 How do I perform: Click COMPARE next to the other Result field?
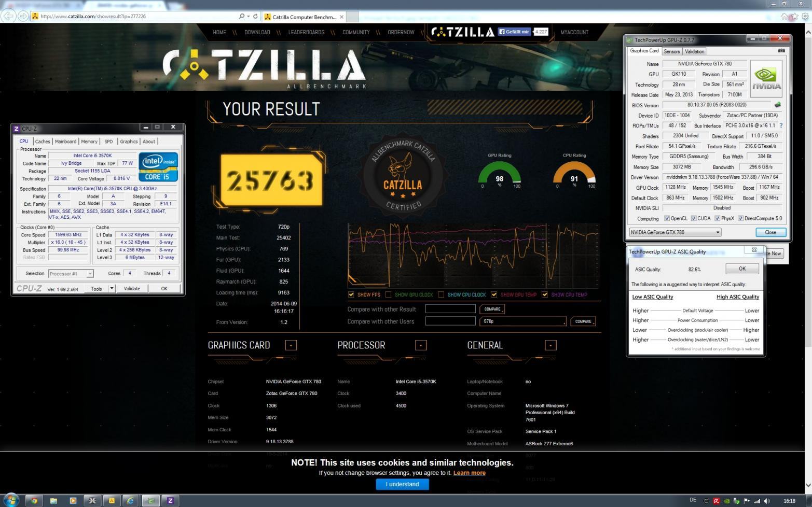coord(492,309)
